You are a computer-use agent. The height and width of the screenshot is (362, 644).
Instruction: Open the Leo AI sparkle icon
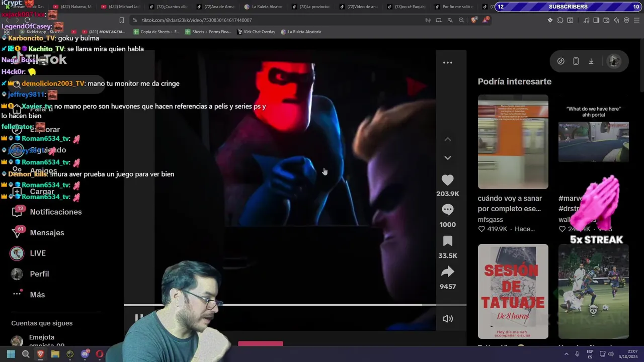pyautogui.click(x=616, y=20)
